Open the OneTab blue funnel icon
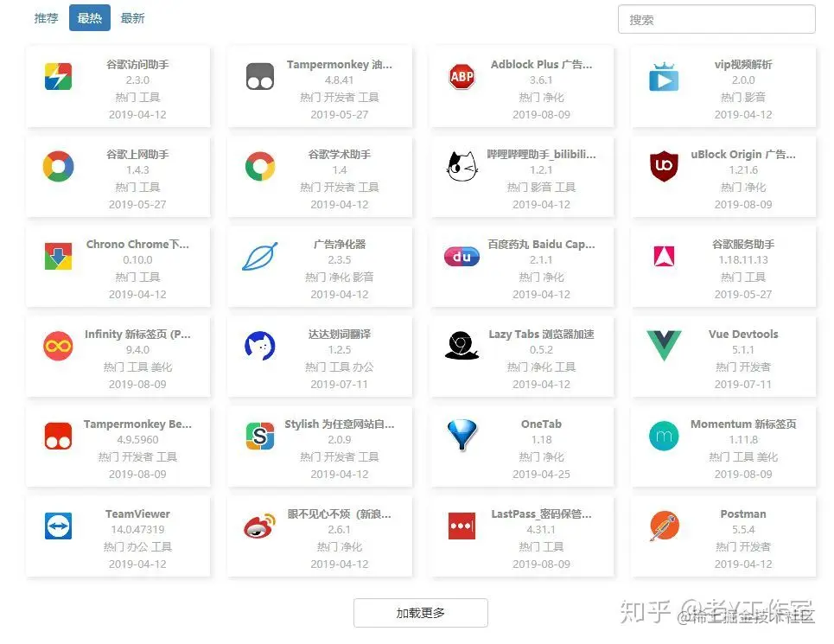The height and width of the screenshot is (644, 834). click(462, 435)
